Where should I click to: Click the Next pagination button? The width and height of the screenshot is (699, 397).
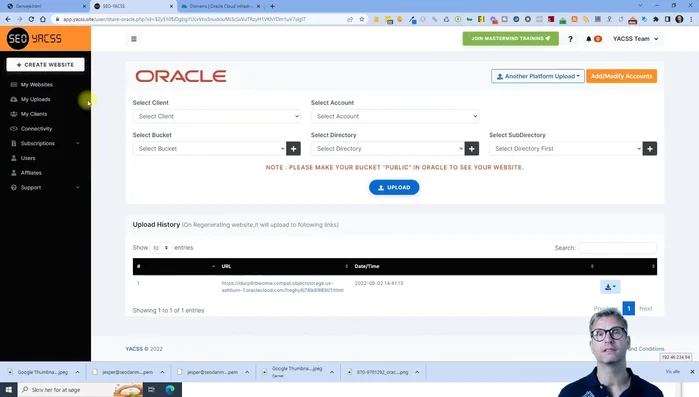click(646, 308)
